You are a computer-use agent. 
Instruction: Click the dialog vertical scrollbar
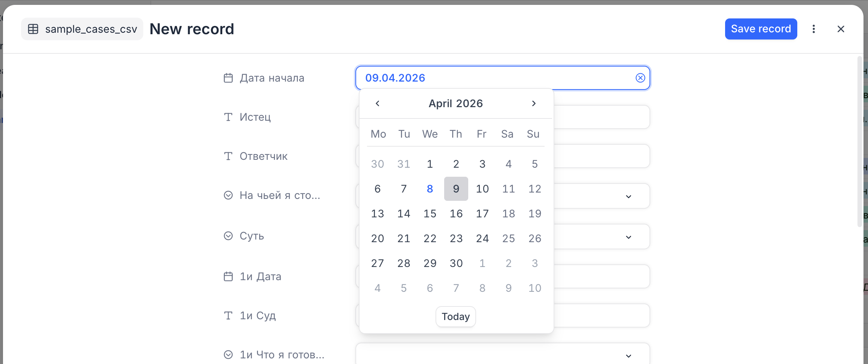click(x=859, y=141)
